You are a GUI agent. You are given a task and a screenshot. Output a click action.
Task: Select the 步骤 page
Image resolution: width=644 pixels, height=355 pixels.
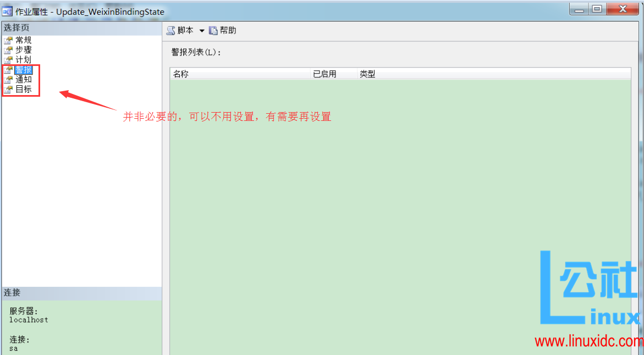coord(25,49)
